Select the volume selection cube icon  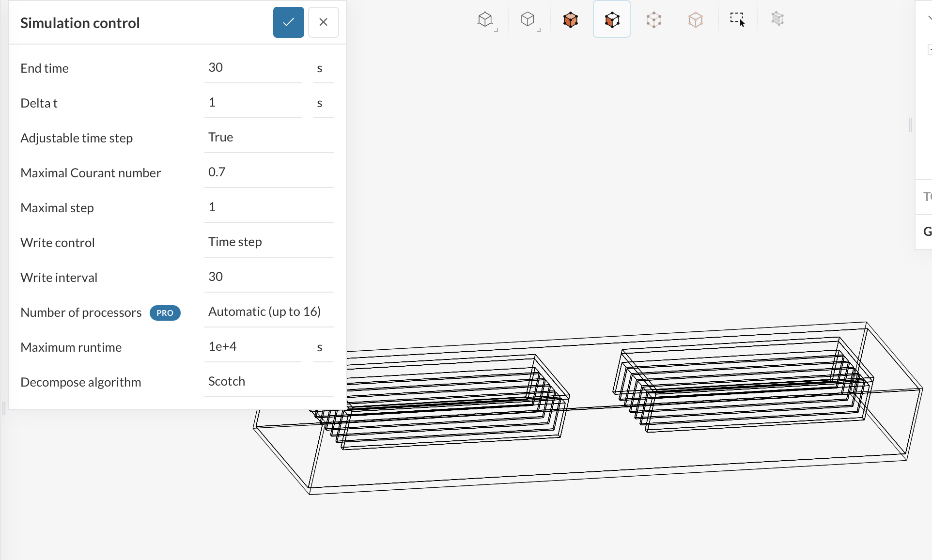pos(571,20)
